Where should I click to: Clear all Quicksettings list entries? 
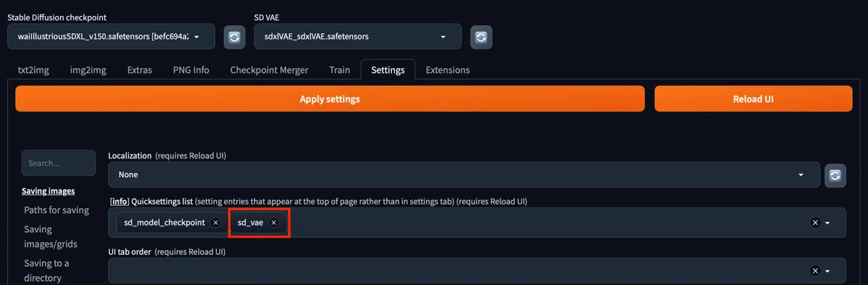point(815,223)
